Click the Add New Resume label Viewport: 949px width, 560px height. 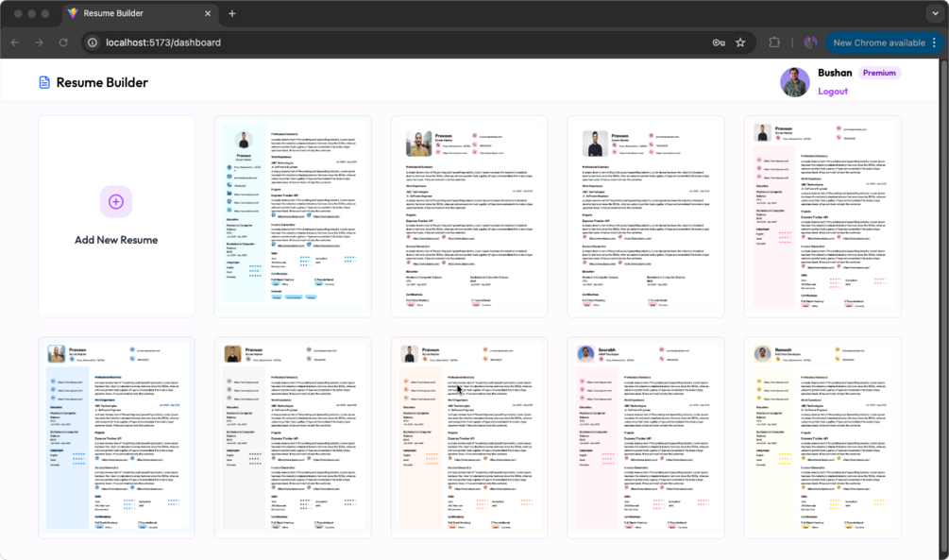point(116,240)
